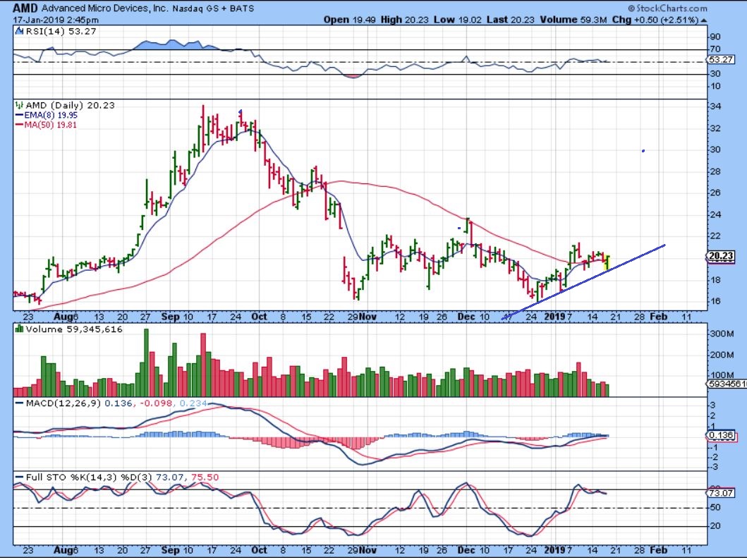The image size is (747, 560).
Task: Click the 20.23 price tag on price axis
Action: [x=720, y=256]
